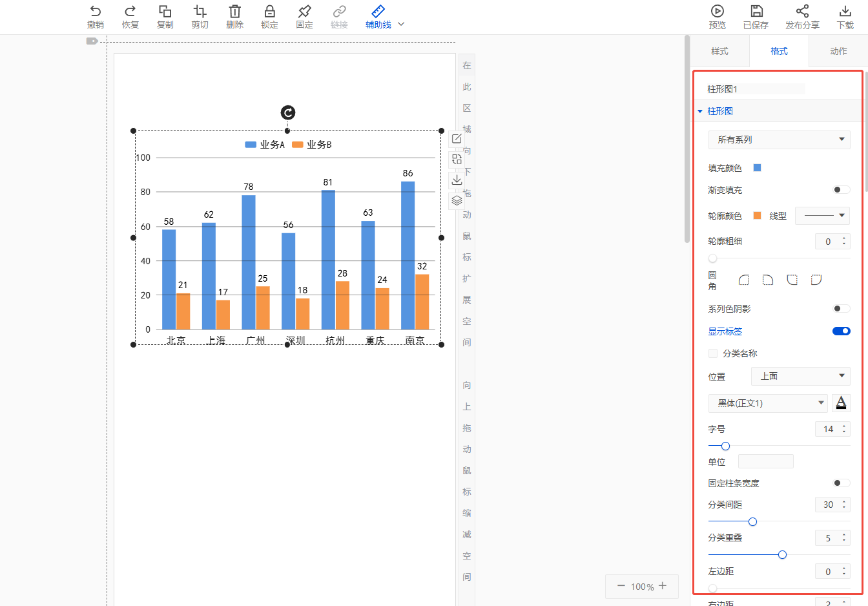Click the 100% zoom value
Screen dimensions: 868x606
click(x=642, y=587)
